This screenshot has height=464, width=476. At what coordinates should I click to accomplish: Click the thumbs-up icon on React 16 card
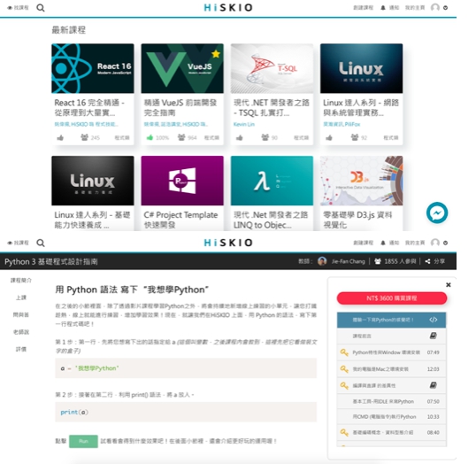pos(60,137)
